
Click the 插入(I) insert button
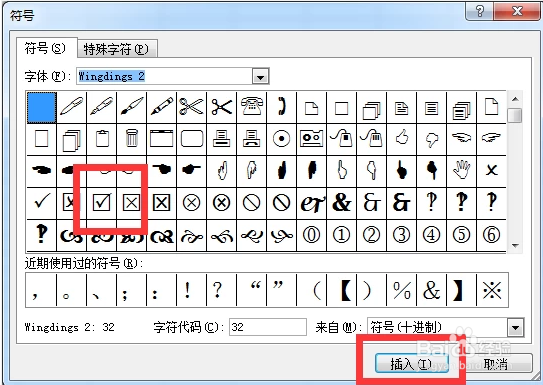411,364
